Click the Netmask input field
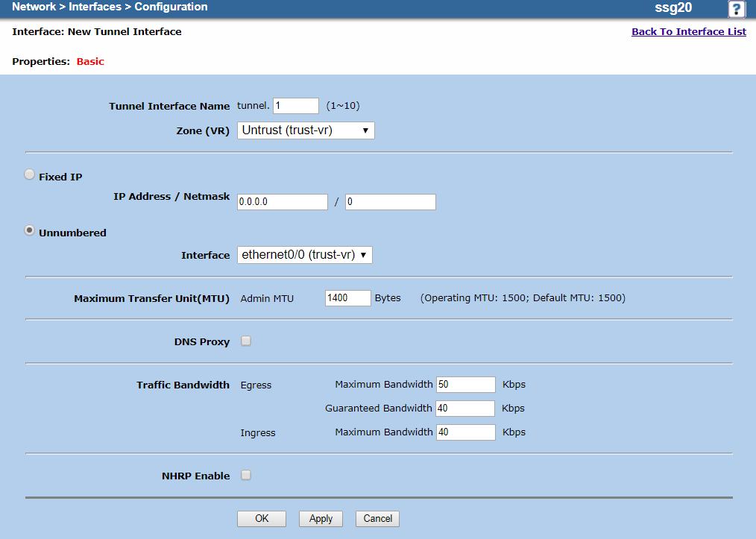Image resolution: width=756 pixels, height=539 pixels. point(390,202)
